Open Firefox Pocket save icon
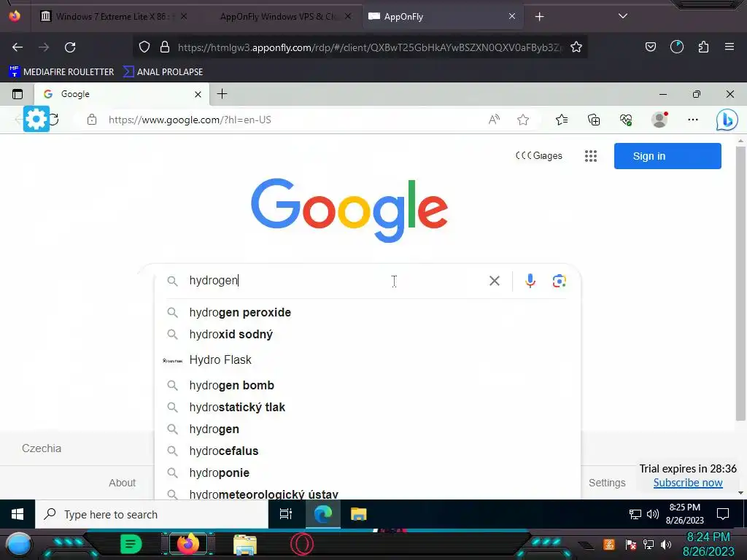The image size is (747, 560). [650, 47]
